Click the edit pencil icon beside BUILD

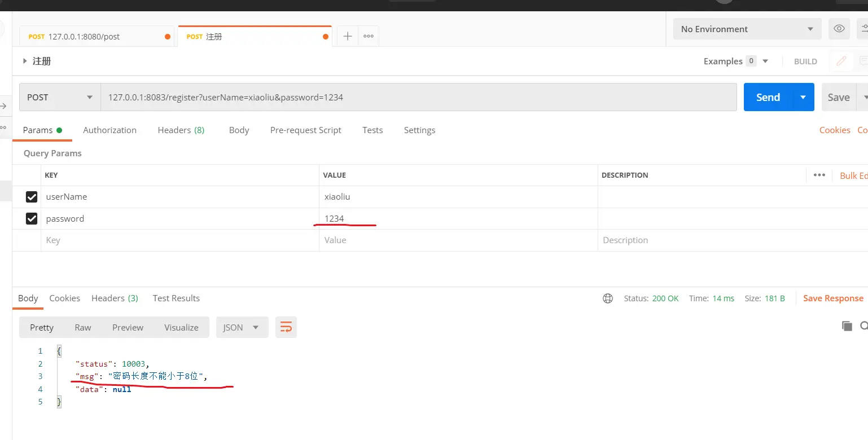click(841, 61)
